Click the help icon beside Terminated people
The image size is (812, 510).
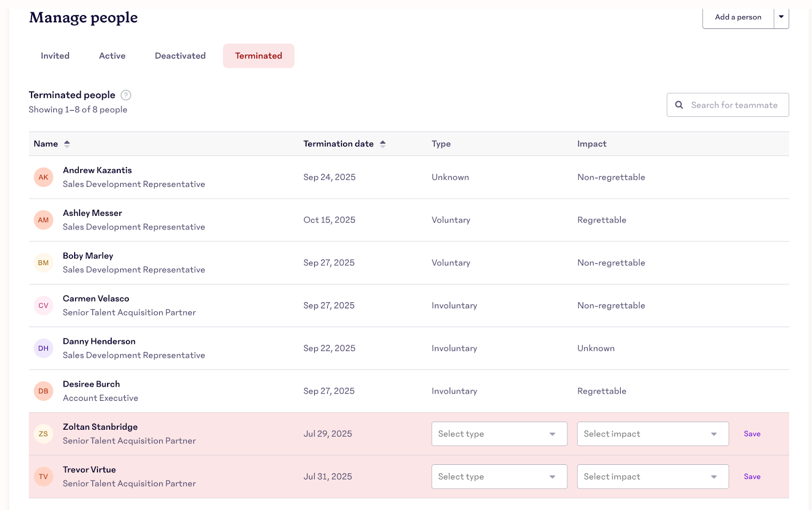pos(126,95)
